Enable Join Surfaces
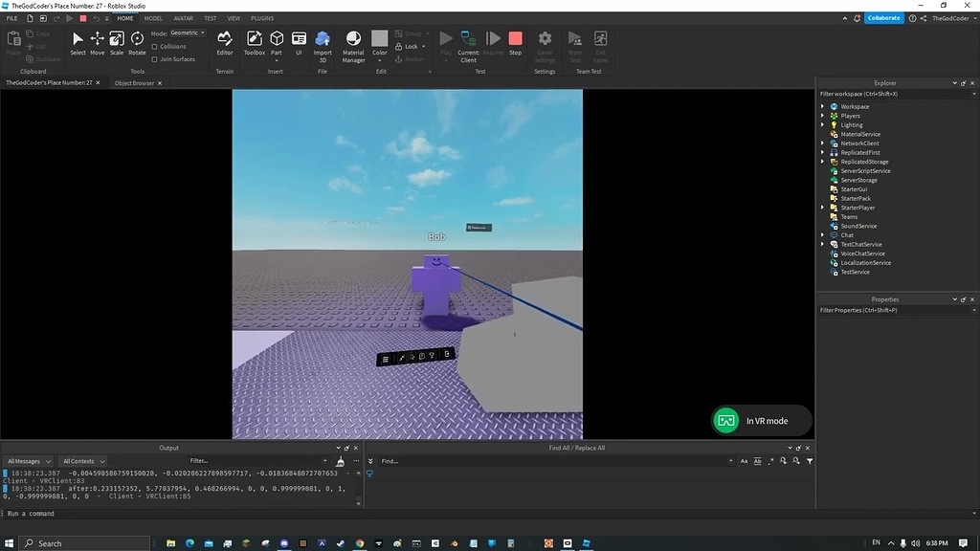The width and height of the screenshot is (980, 551). pyautogui.click(x=155, y=59)
